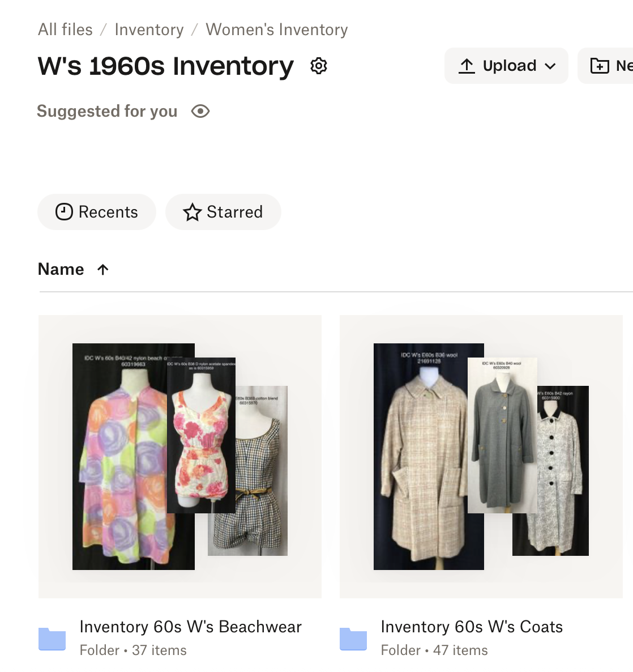Click Inventory 60s W's Coats folder icon
633x672 pixels.
coord(353,639)
